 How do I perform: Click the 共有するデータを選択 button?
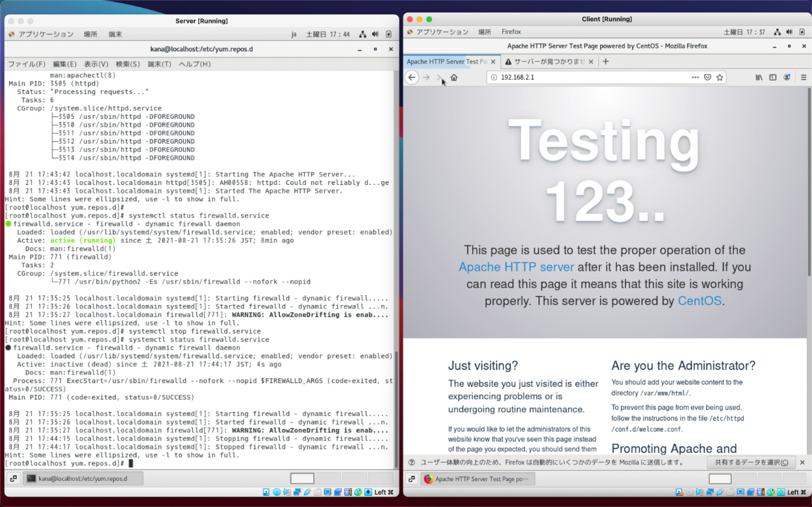click(751, 462)
